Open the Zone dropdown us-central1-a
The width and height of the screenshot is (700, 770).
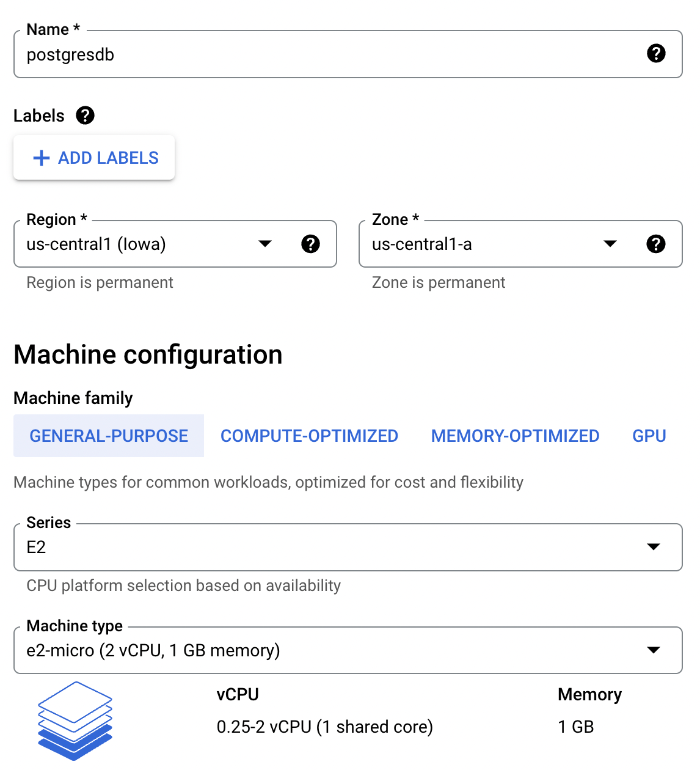520,244
